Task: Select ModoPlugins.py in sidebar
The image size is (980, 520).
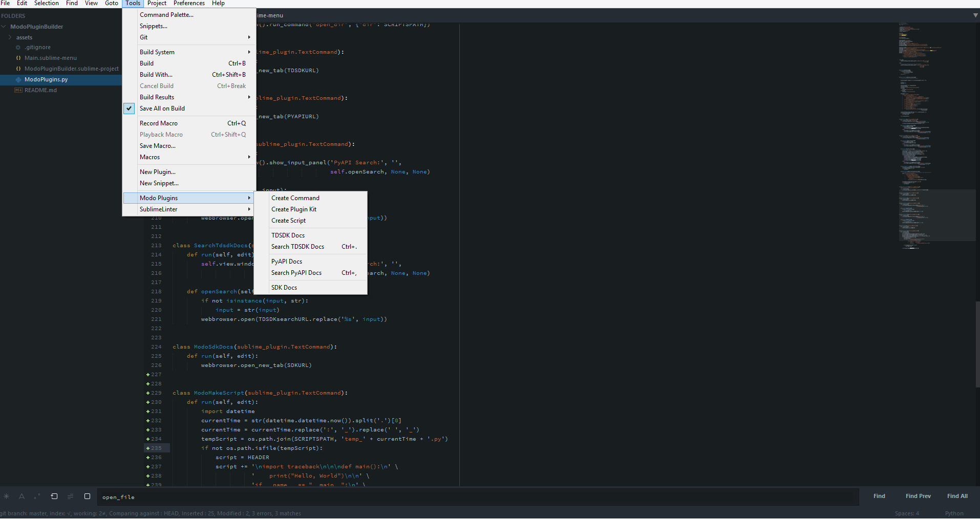Action: tap(61, 79)
